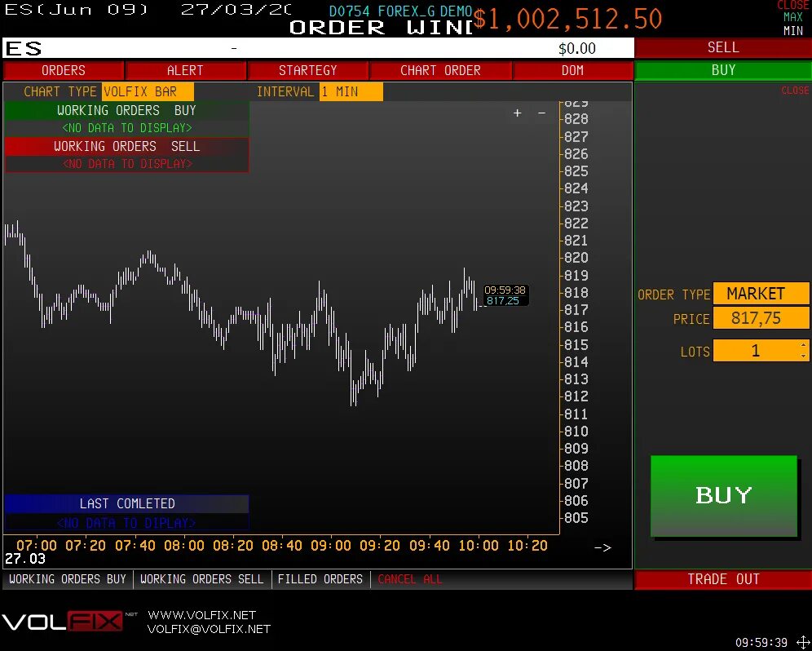Click the lots value field

point(756,351)
